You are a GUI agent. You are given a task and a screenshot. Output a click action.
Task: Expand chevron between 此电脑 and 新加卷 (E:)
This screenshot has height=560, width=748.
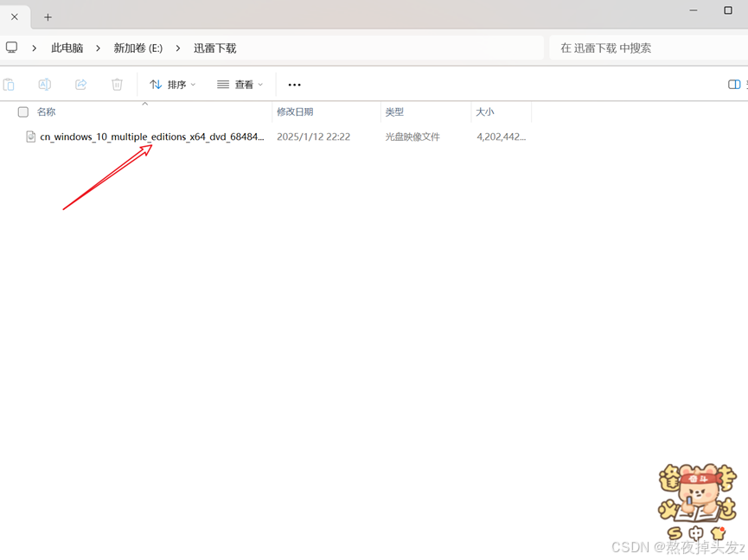point(98,48)
